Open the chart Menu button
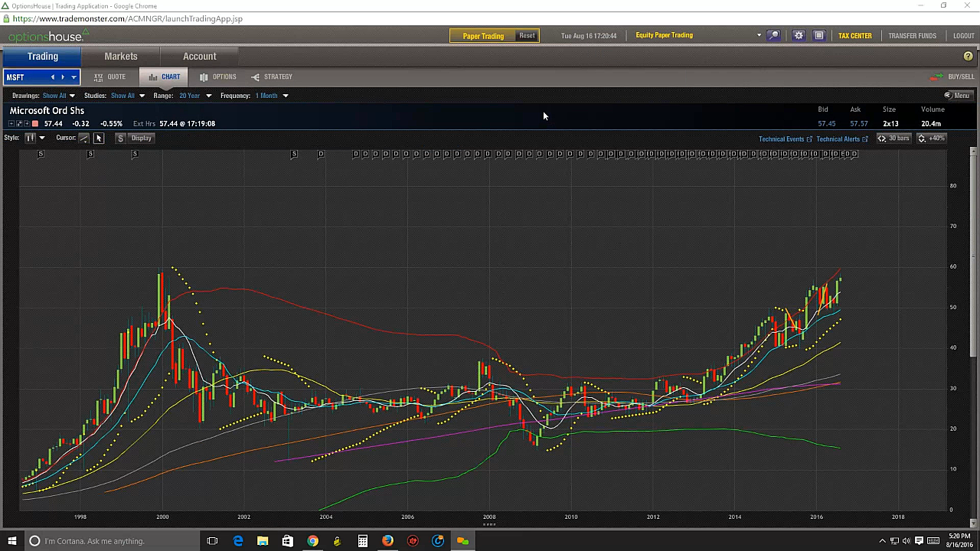Viewport: 980px width, 551px height. click(x=957, y=96)
